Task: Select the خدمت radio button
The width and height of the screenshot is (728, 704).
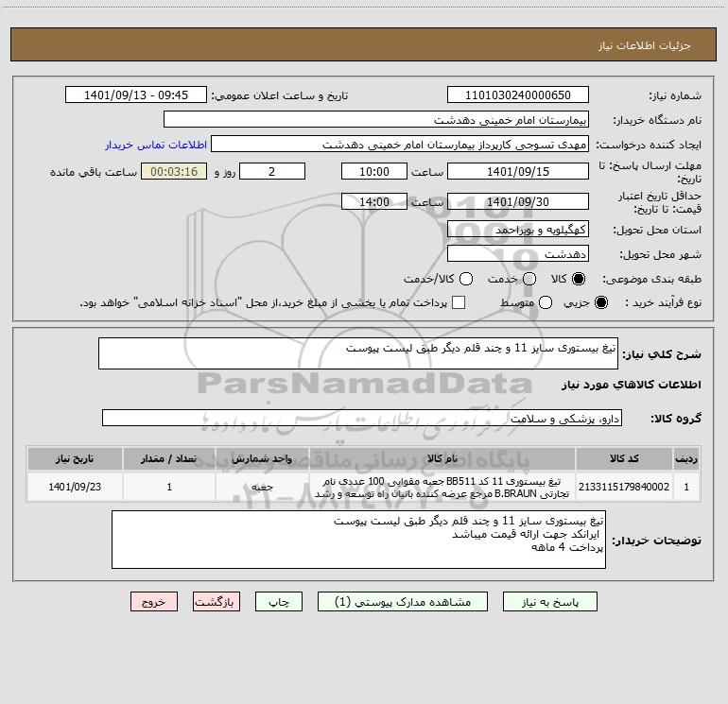Action: point(529,279)
